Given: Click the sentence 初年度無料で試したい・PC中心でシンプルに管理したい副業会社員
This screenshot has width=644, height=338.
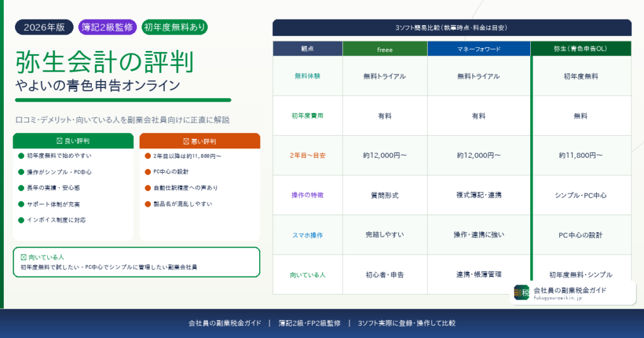Looking at the screenshot, I should 109,267.
